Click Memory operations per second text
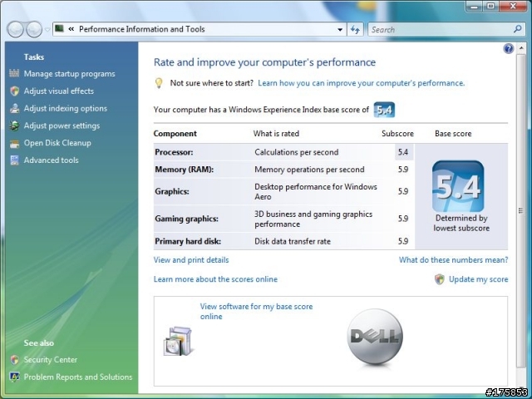Image resolution: width=532 pixels, height=399 pixels. click(309, 170)
